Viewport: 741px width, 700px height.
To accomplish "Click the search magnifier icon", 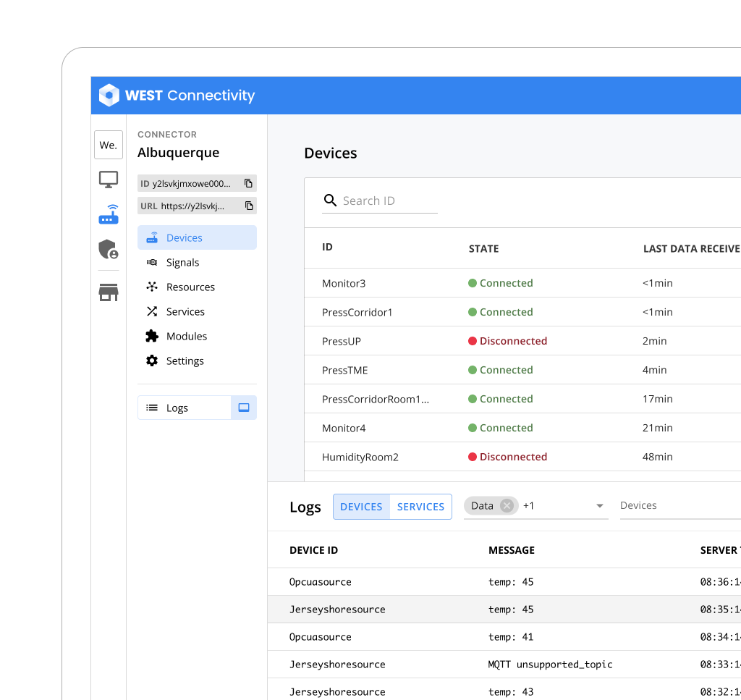I will tap(330, 201).
